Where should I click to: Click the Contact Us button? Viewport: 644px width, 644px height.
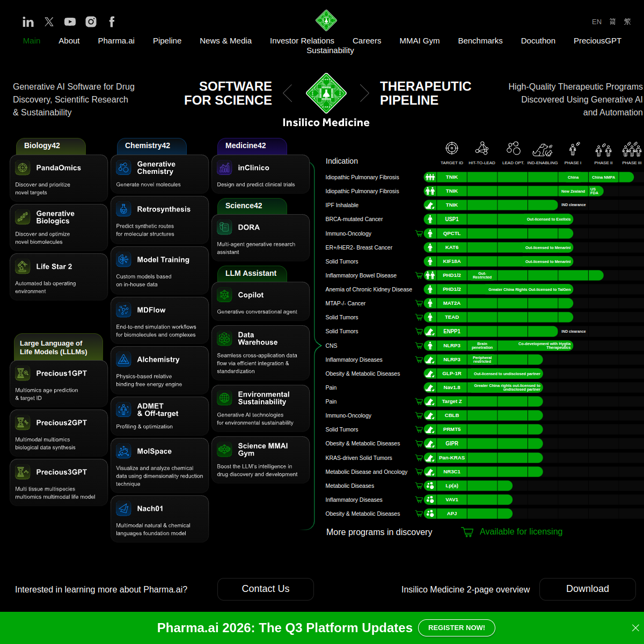tap(266, 589)
